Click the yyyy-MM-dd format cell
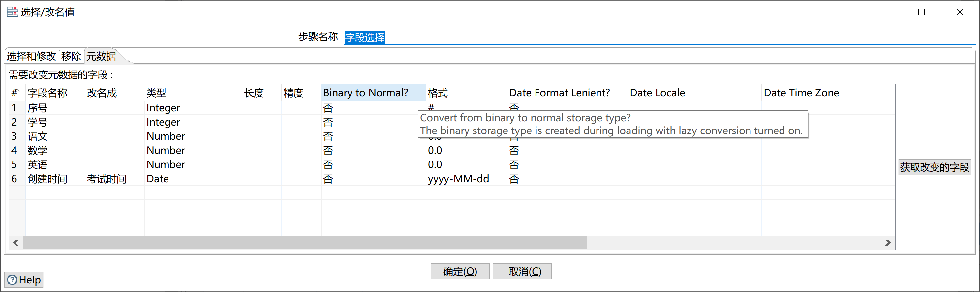980x292 pixels. tap(459, 179)
